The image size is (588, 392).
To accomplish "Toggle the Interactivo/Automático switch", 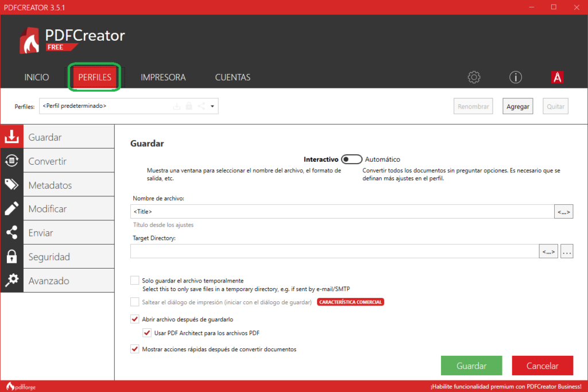I will pyautogui.click(x=351, y=160).
